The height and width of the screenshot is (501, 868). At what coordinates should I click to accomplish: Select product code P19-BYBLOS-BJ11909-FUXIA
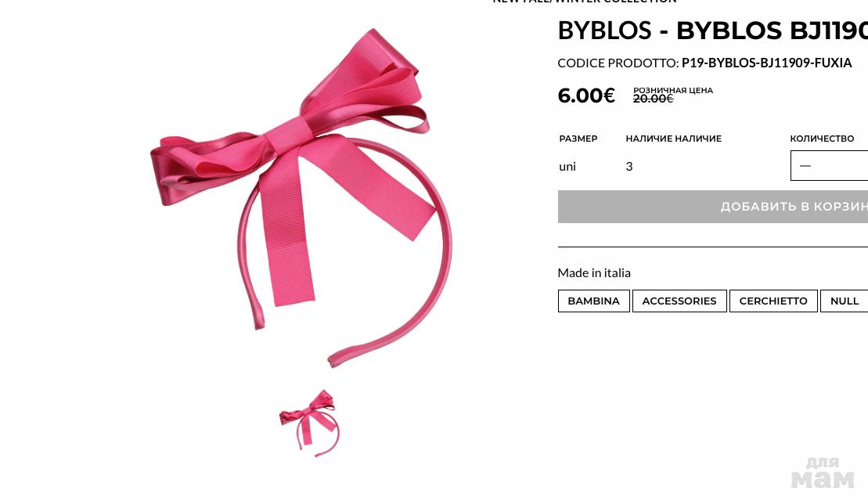pos(767,63)
